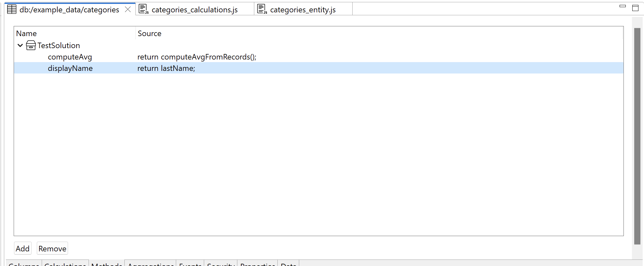This screenshot has height=266, width=644.
Task: Click the JS file icon on categories_entity.js tab
Action: pos(262,9)
